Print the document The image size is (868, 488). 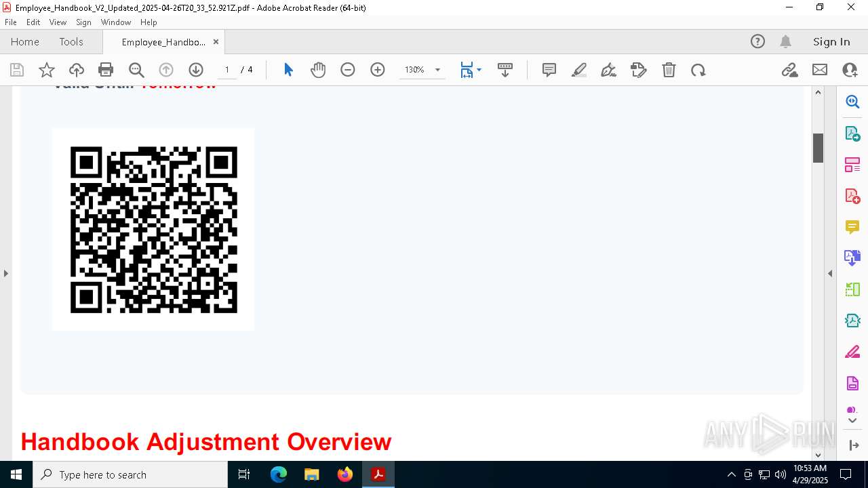pyautogui.click(x=106, y=70)
